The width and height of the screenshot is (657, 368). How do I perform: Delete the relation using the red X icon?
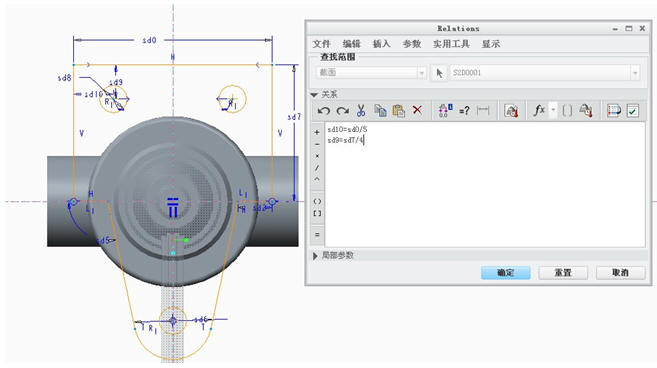tap(417, 110)
